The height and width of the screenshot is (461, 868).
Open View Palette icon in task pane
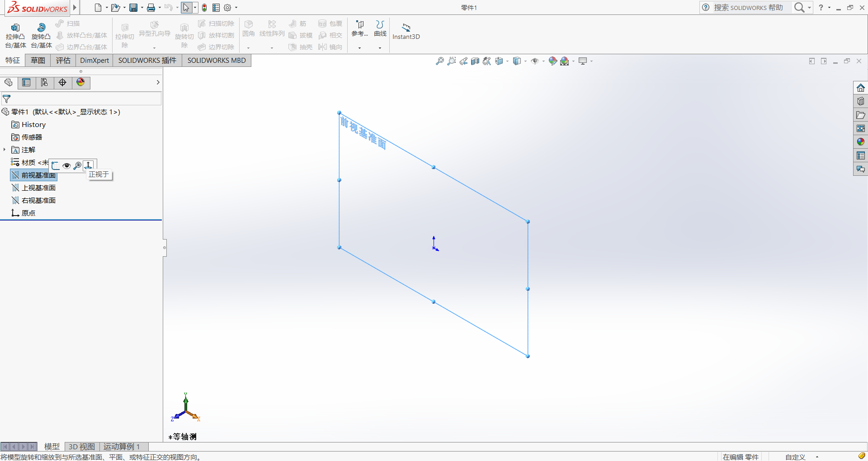tap(861, 128)
